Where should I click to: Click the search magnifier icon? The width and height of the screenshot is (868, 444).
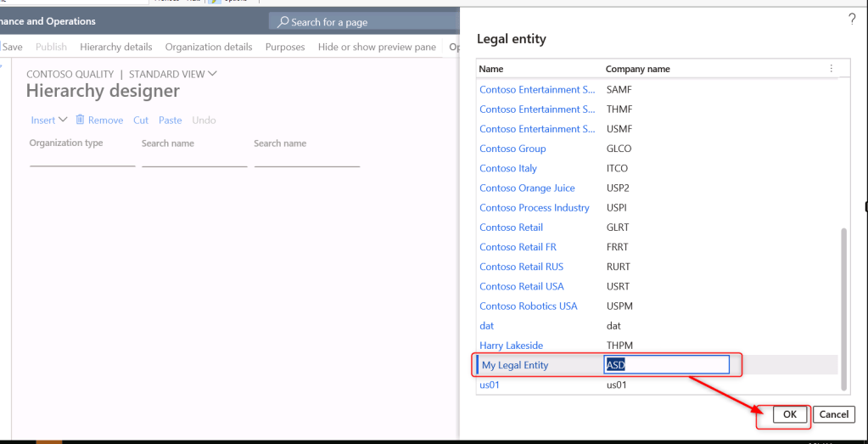click(x=283, y=22)
